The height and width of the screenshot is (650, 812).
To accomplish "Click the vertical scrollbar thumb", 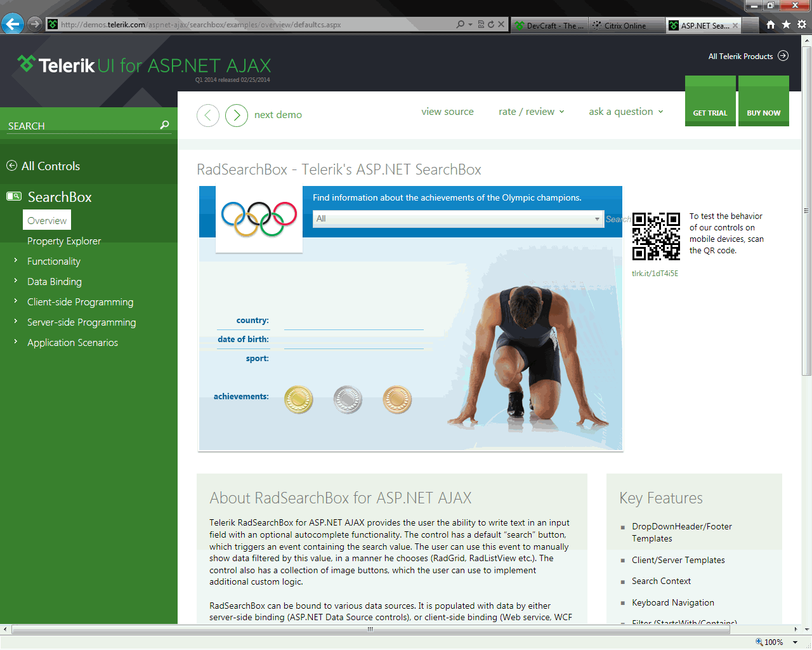I will tap(807, 209).
